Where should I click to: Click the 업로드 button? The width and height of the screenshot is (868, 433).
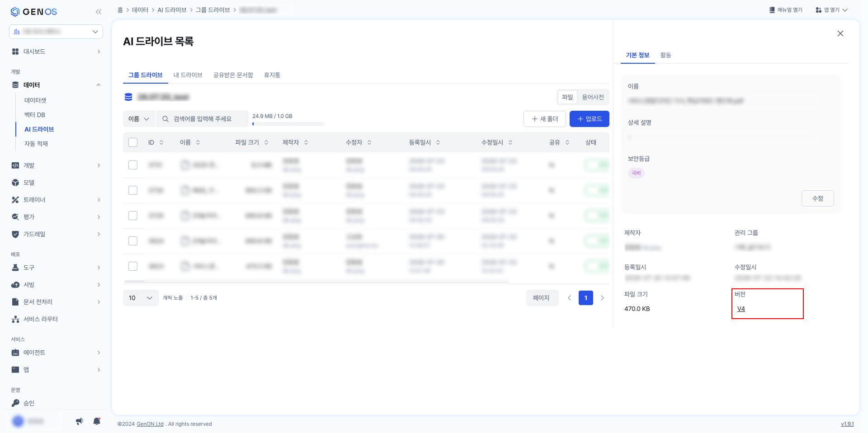[x=590, y=119]
